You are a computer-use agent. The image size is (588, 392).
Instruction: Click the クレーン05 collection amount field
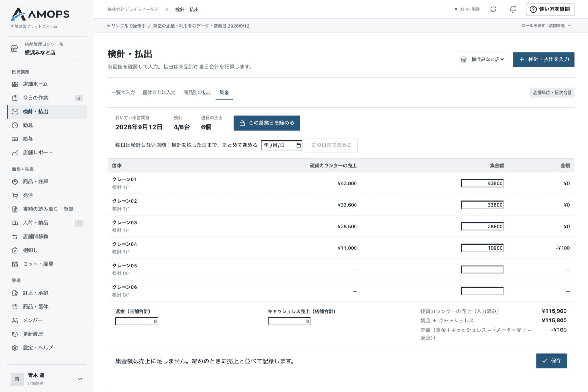482,270
